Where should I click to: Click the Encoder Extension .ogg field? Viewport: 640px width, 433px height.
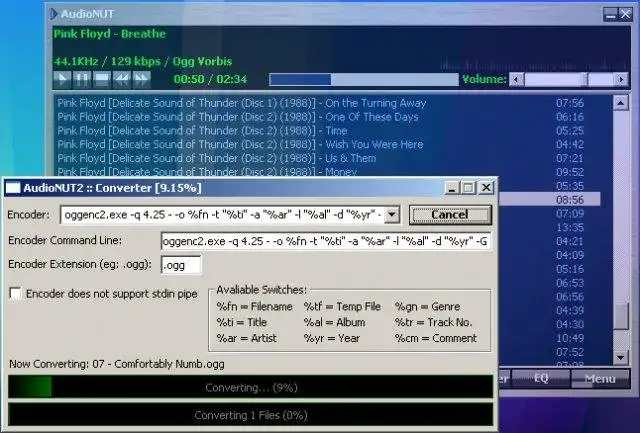(181, 265)
